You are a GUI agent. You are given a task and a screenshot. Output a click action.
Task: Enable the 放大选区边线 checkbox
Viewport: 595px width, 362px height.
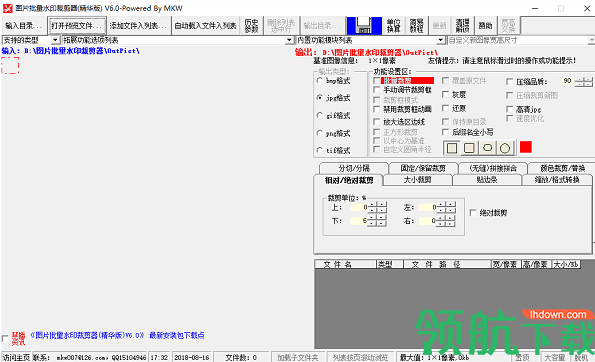click(x=377, y=122)
